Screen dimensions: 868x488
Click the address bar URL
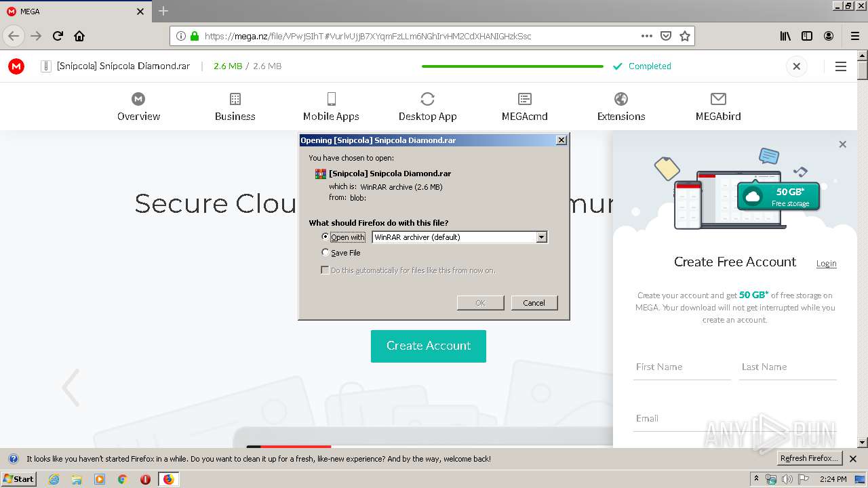click(368, 36)
